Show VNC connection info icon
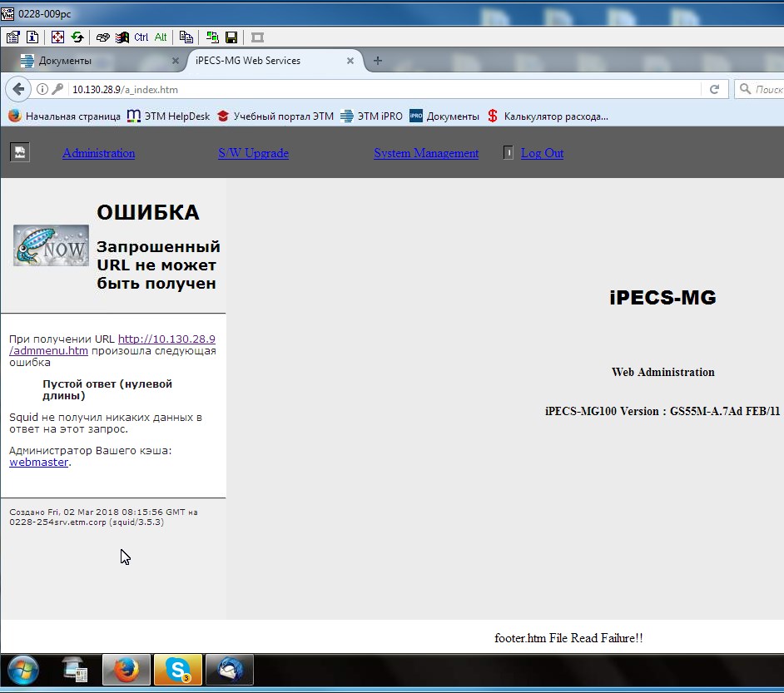784x693 pixels. click(32, 37)
